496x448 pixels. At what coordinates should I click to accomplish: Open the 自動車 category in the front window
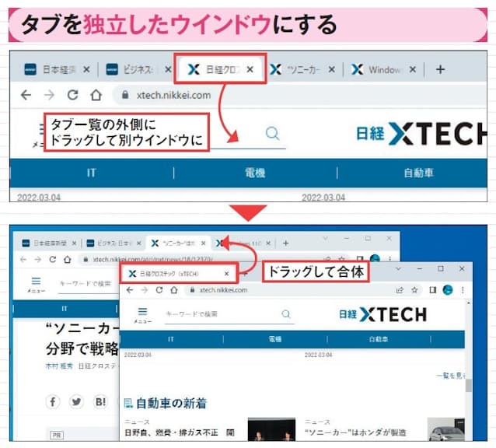(x=379, y=339)
